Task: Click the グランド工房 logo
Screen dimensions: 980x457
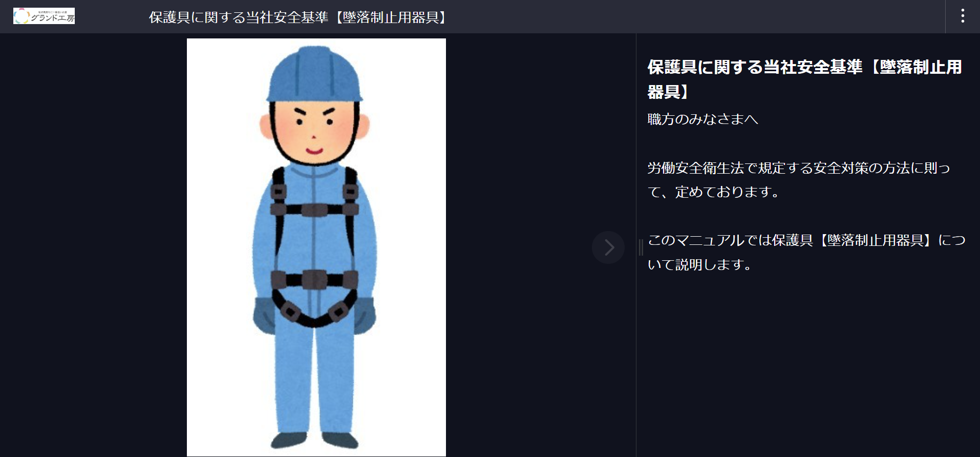Action: coord(44,16)
